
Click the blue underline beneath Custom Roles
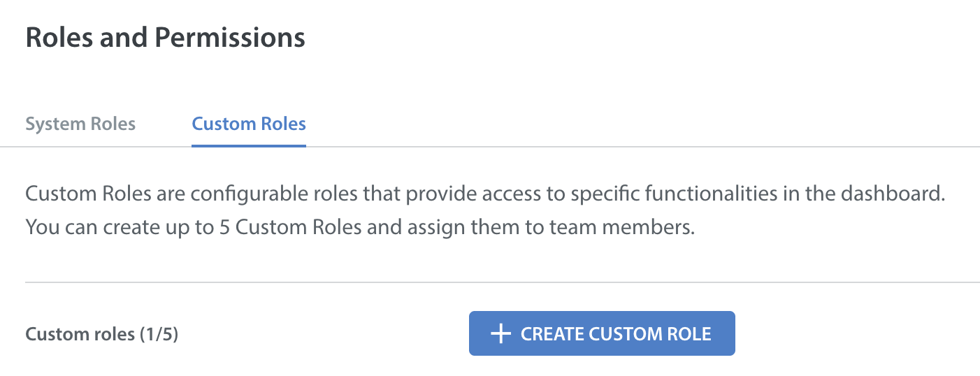point(249,145)
